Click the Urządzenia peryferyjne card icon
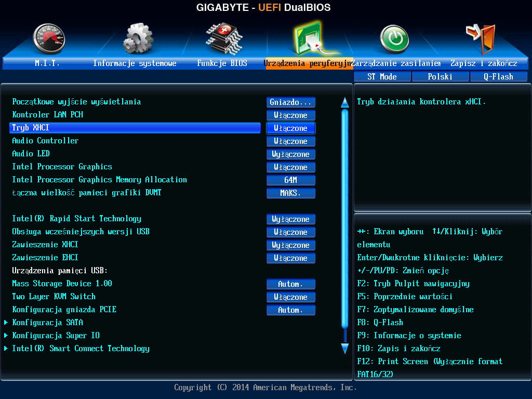Screen dimensions: 532x399 [309, 36]
